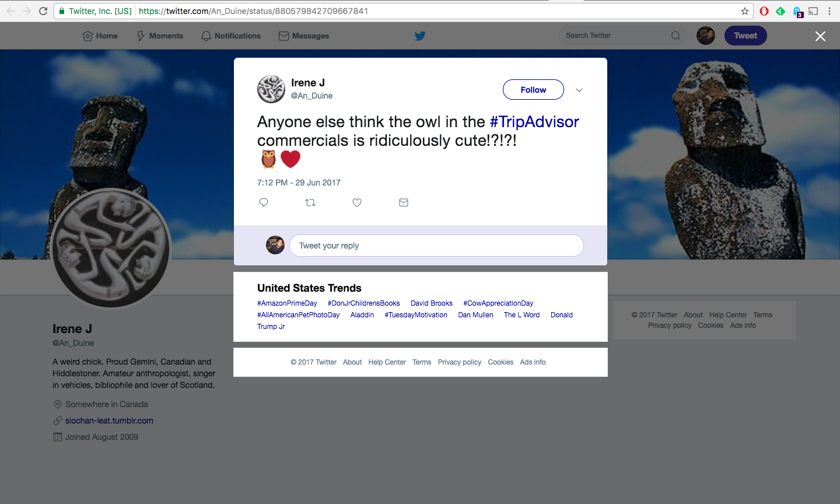Screen dimensions: 840x504
Task: Click the search magnifier icon
Action: [675, 36]
